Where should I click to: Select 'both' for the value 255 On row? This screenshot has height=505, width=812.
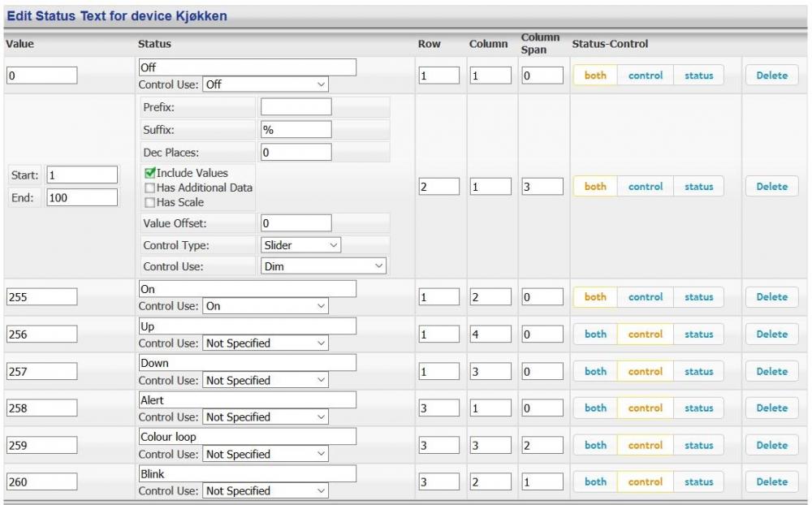(x=595, y=297)
